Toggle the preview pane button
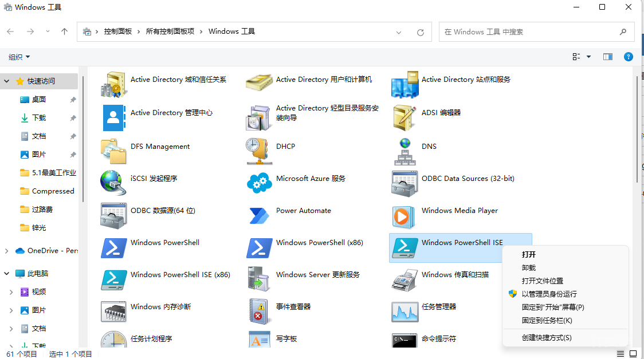Image resolution: width=644 pixels, height=359 pixels. (x=608, y=57)
